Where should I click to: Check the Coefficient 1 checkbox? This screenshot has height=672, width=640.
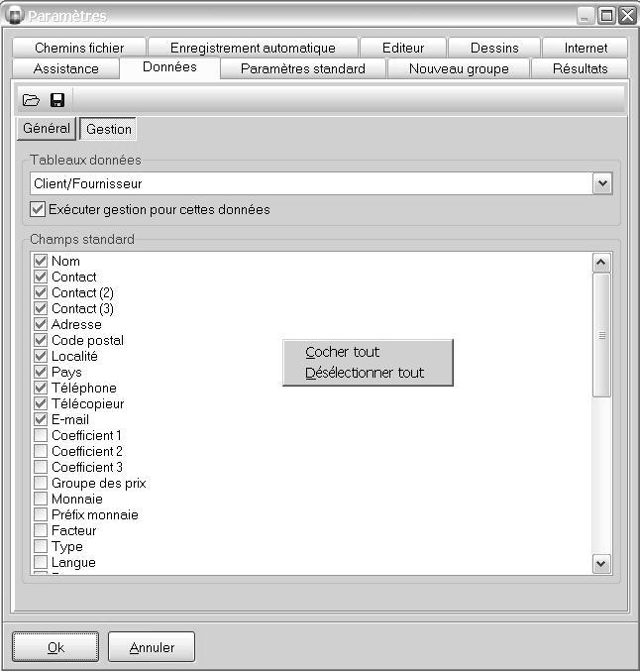pos(41,435)
